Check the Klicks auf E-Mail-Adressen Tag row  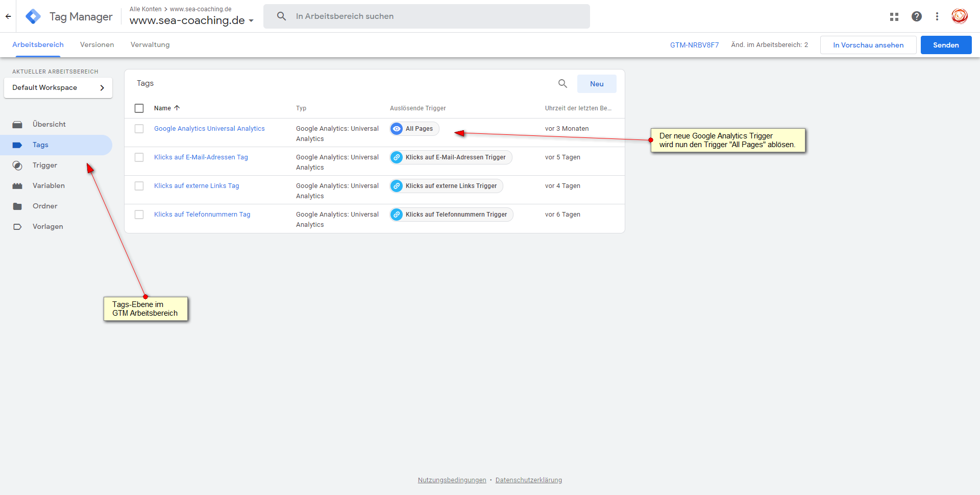(x=139, y=157)
